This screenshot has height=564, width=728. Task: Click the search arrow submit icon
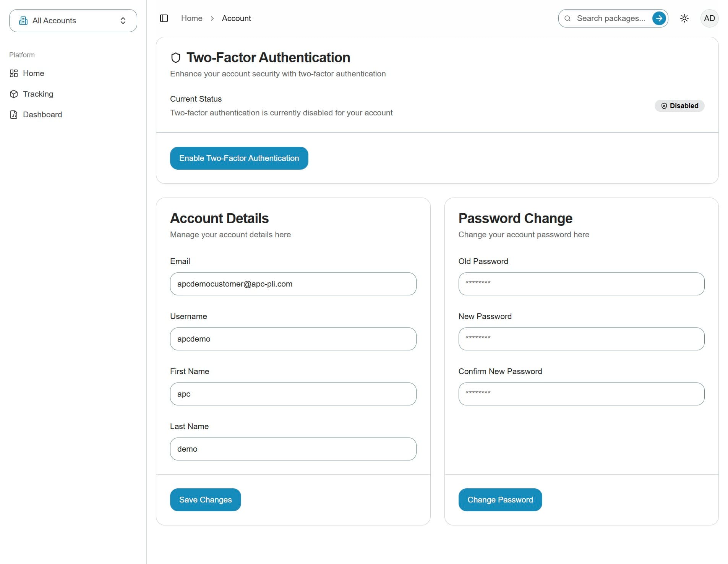point(659,18)
